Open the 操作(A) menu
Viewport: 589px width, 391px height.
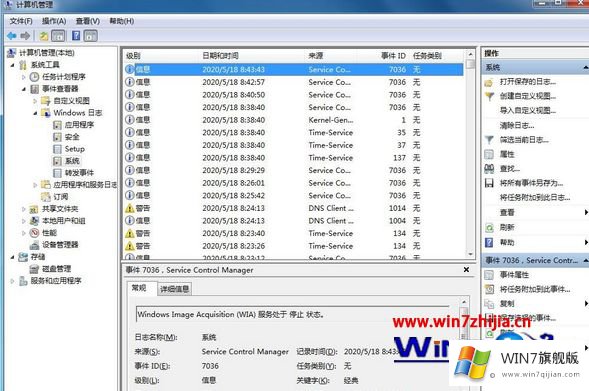54,21
